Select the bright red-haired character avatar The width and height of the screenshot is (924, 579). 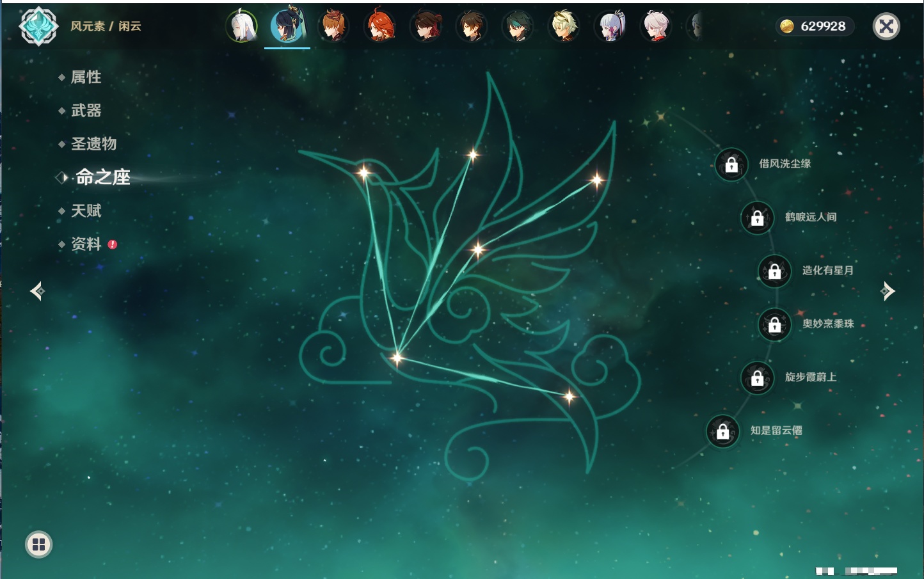click(x=379, y=26)
